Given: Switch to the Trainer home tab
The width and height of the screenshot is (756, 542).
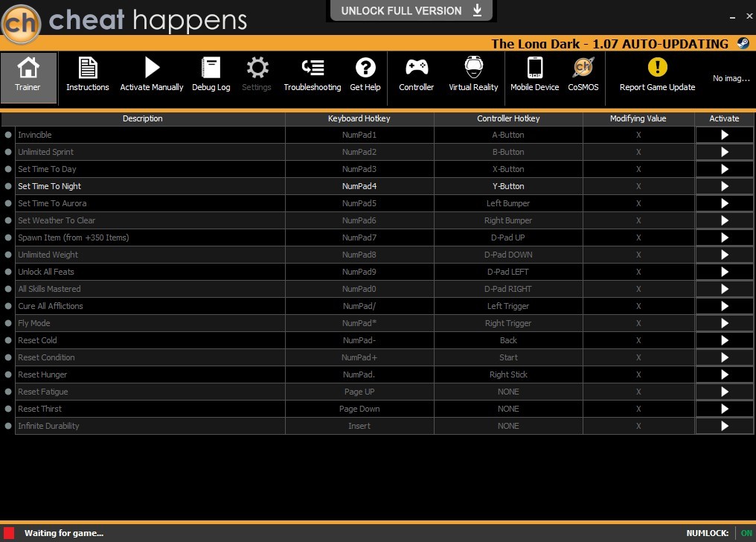Looking at the screenshot, I should [x=28, y=77].
